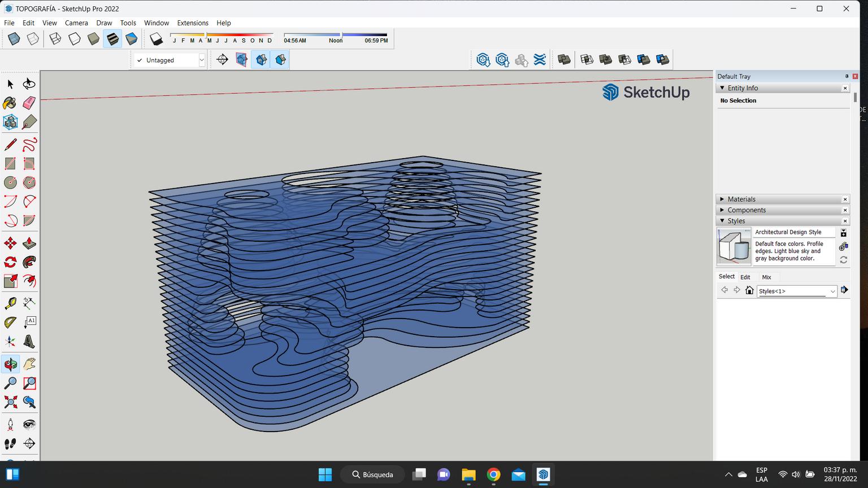
Task: Select the Pan hand tool
Action: (x=29, y=364)
